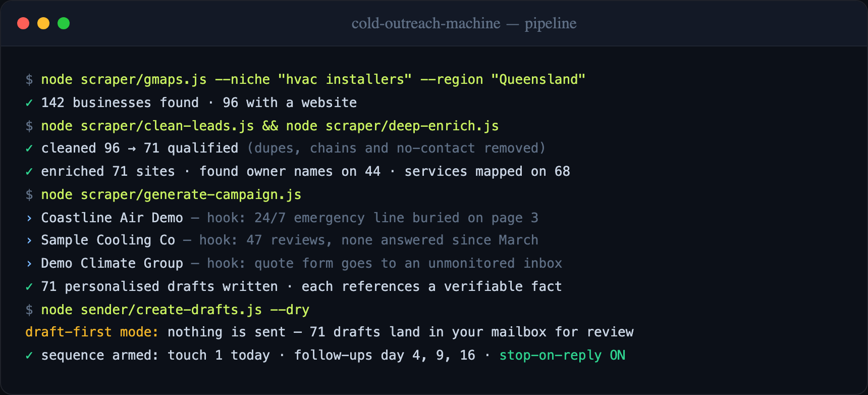Click the text 'services mapped on 68'
Image resolution: width=868 pixels, height=395 pixels.
tap(487, 171)
